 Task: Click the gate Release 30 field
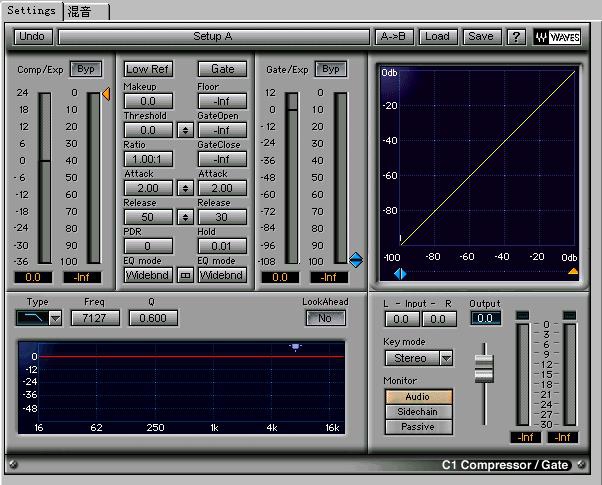click(222, 217)
